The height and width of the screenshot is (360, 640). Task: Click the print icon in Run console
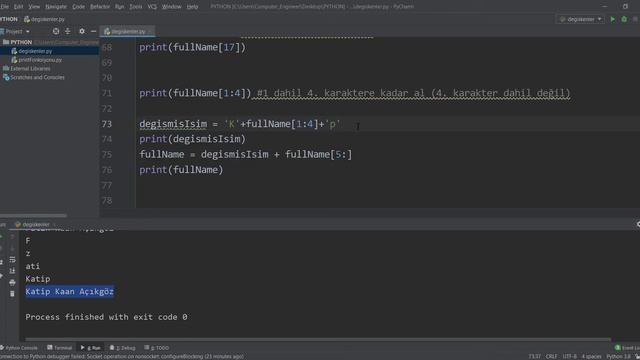pyautogui.click(x=12, y=282)
